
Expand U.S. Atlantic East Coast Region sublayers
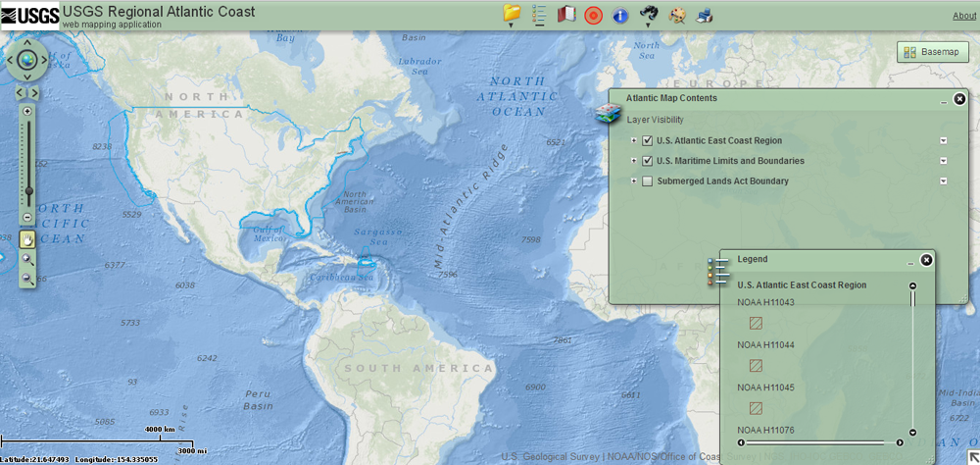(x=634, y=141)
